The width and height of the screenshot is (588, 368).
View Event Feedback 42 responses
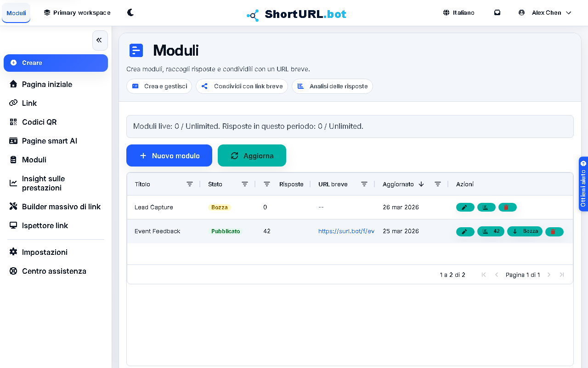pos(491,231)
